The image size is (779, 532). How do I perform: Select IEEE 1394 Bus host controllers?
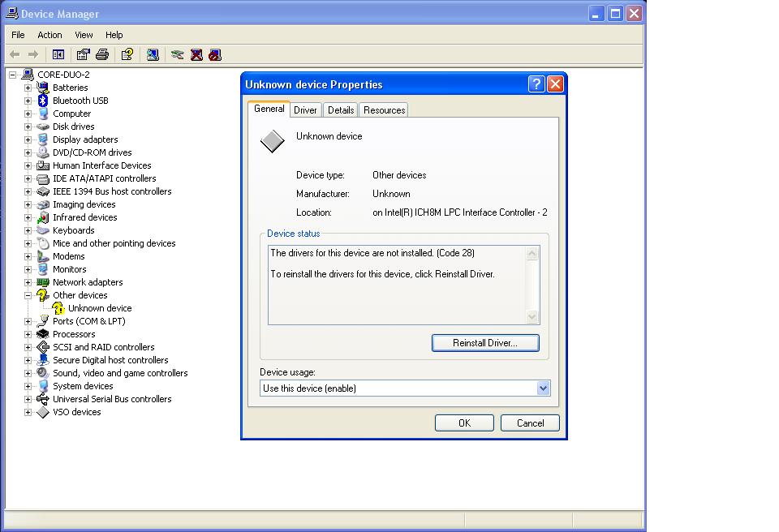coord(112,191)
